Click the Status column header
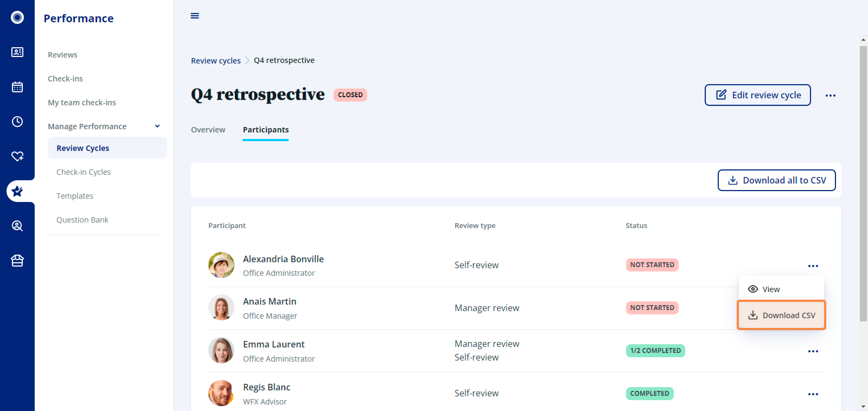The width and height of the screenshot is (868, 411). 636,226
